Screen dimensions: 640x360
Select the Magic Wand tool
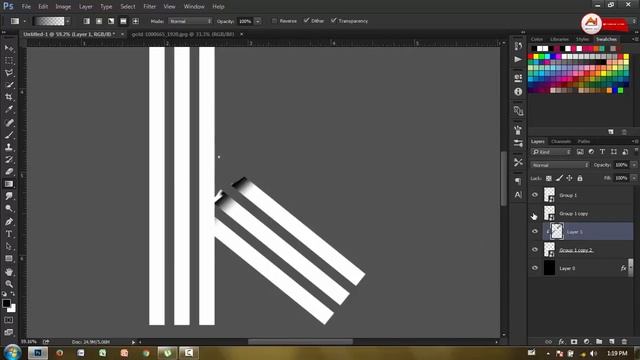pos(9,85)
